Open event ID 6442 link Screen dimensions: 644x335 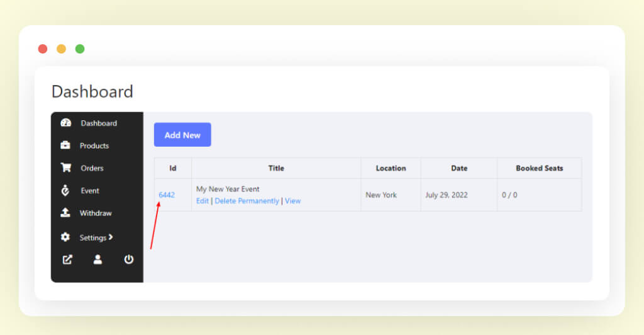click(x=167, y=195)
